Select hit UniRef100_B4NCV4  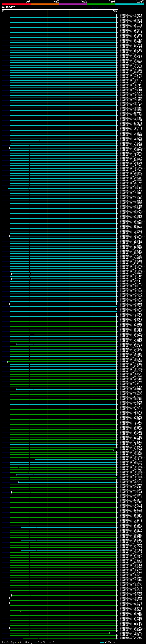131,337
